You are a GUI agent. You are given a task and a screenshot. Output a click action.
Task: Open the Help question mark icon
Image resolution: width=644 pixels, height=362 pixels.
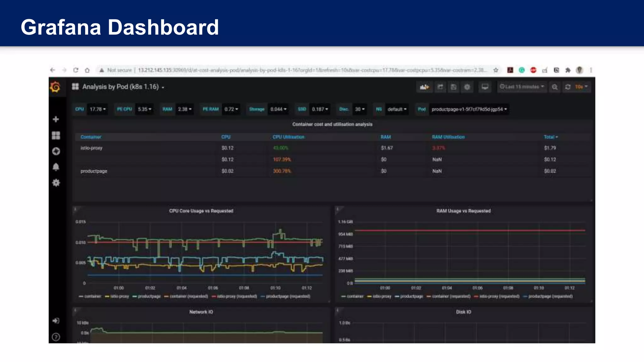pyautogui.click(x=56, y=337)
